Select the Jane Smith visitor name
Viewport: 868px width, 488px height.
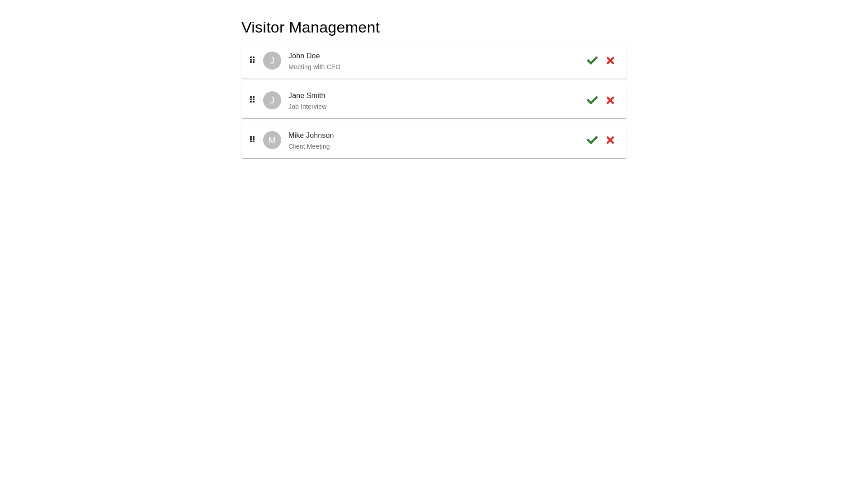[x=307, y=96]
